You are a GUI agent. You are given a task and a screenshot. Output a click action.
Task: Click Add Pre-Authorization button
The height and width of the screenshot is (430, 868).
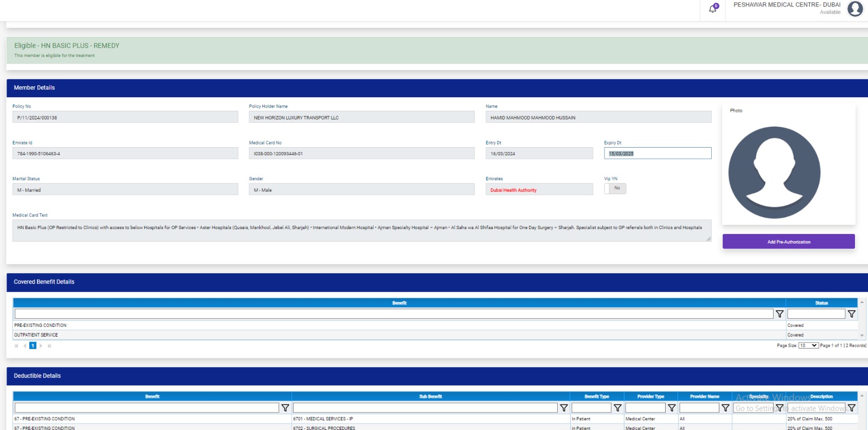(788, 242)
